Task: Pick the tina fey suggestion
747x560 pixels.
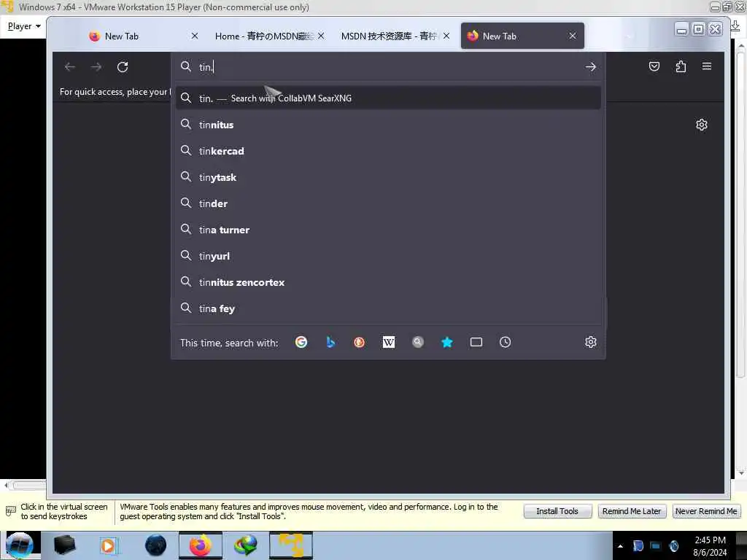Action: tap(388, 308)
